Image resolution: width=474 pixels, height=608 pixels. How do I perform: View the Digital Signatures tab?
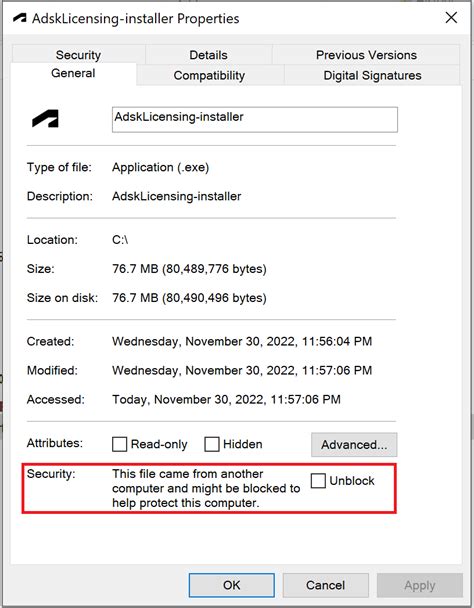click(372, 75)
